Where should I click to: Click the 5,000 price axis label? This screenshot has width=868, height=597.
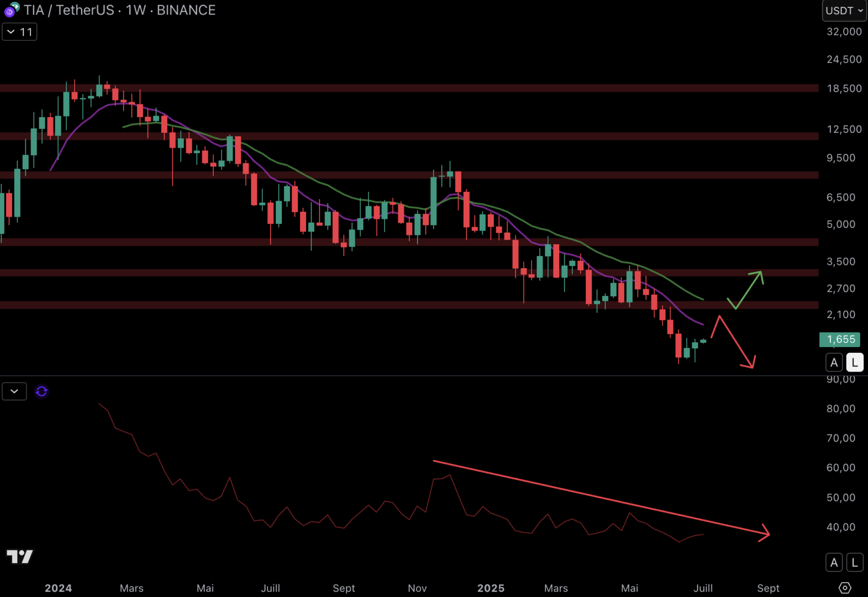coord(841,224)
